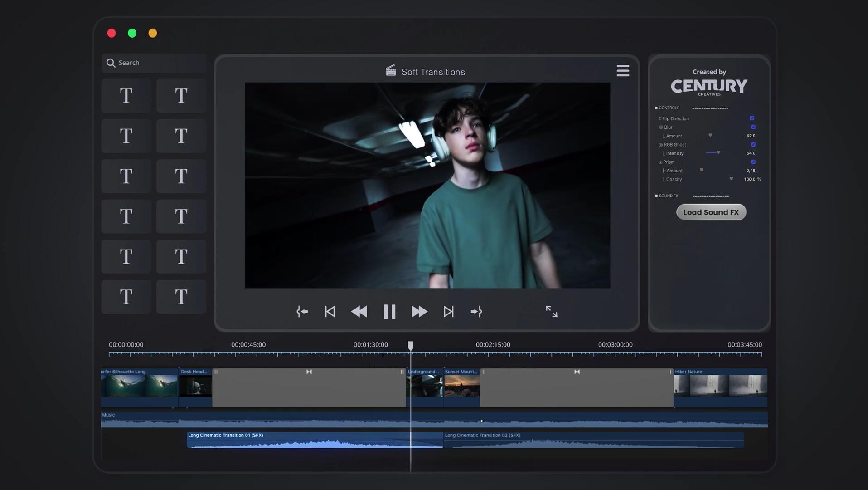Screen dimensions: 868x490
Task: Skip to the previous clip
Action: (330, 312)
